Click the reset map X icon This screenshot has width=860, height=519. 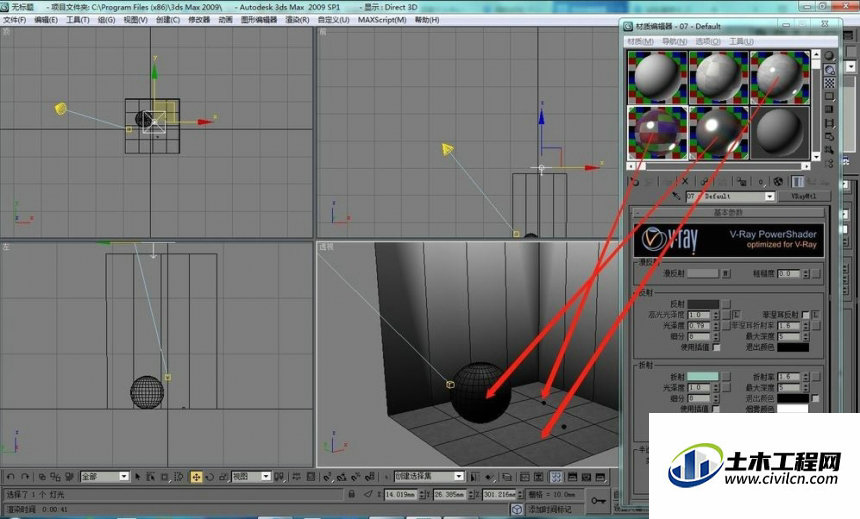point(685,181)
